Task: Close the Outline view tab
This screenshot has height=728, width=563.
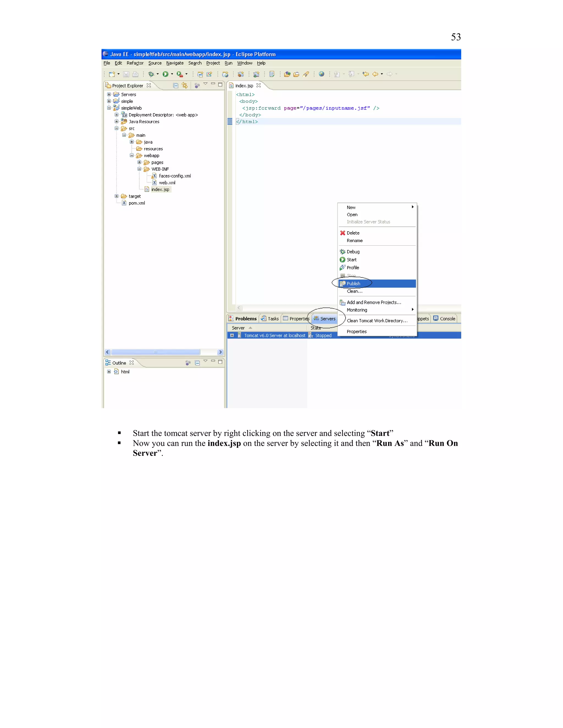Action: pos(131,363)
